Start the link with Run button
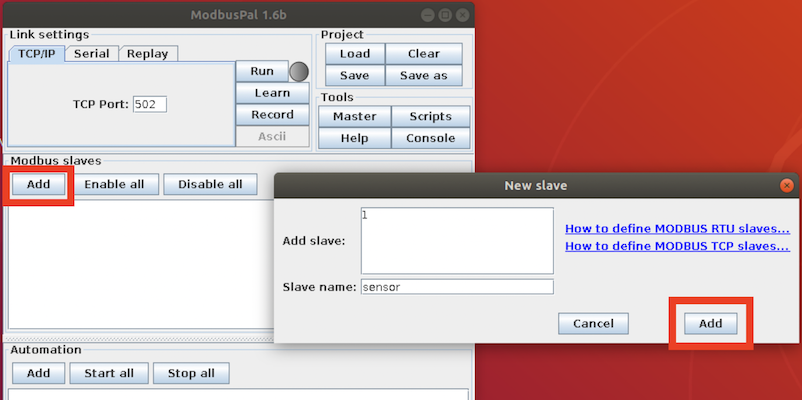802x400 pixels. click(x=262, y=71)
